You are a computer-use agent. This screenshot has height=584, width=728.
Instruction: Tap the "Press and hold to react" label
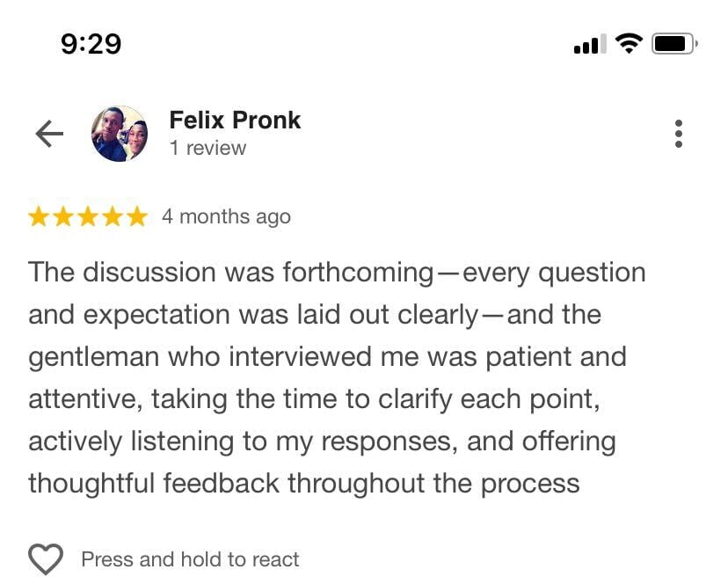tap(190, 559)
